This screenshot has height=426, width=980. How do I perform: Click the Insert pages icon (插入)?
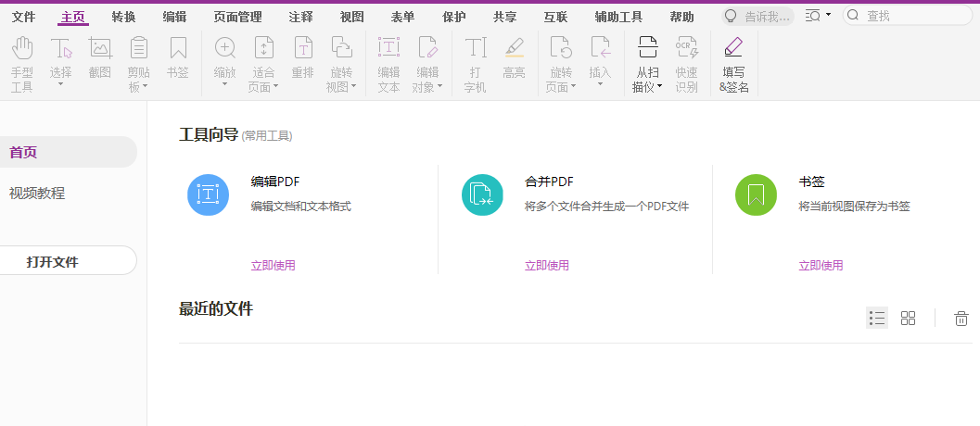point(600,48)
